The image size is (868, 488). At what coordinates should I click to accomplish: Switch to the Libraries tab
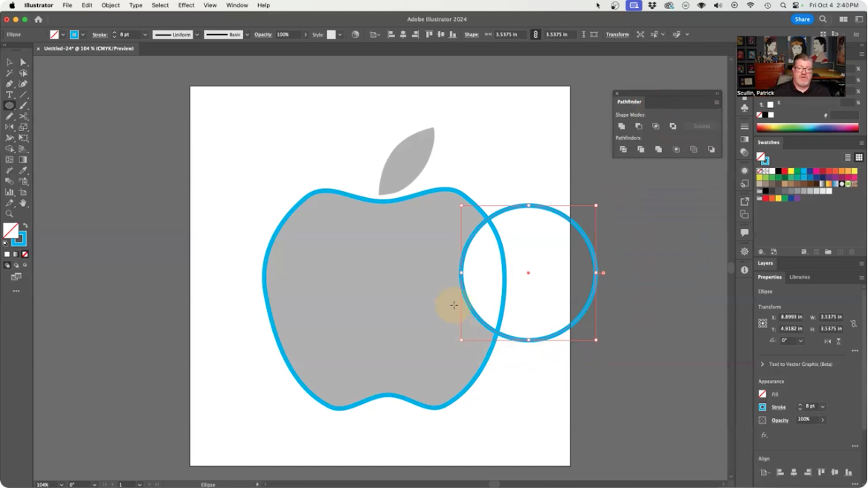click(x=800, y=277)
